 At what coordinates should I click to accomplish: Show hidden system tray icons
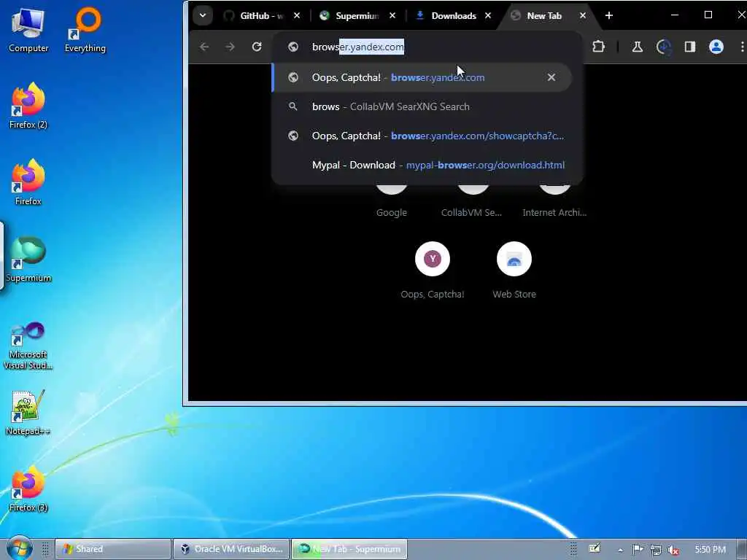coord(620,550)
